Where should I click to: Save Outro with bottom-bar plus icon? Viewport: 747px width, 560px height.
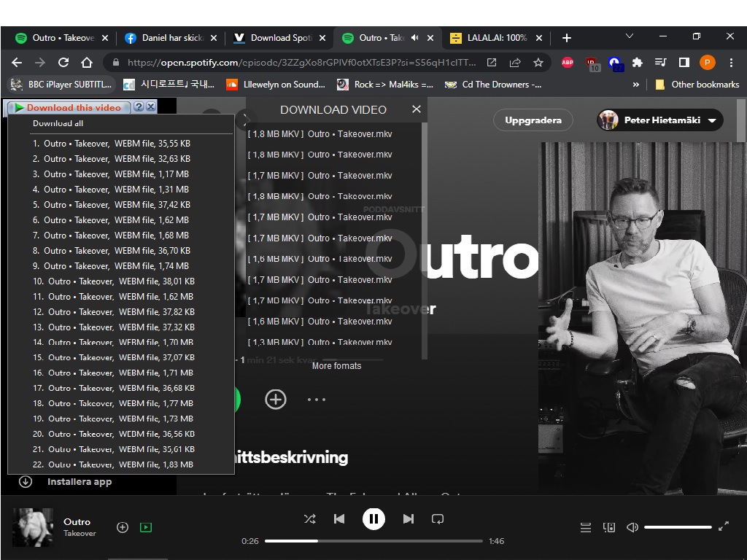point(123,527)
